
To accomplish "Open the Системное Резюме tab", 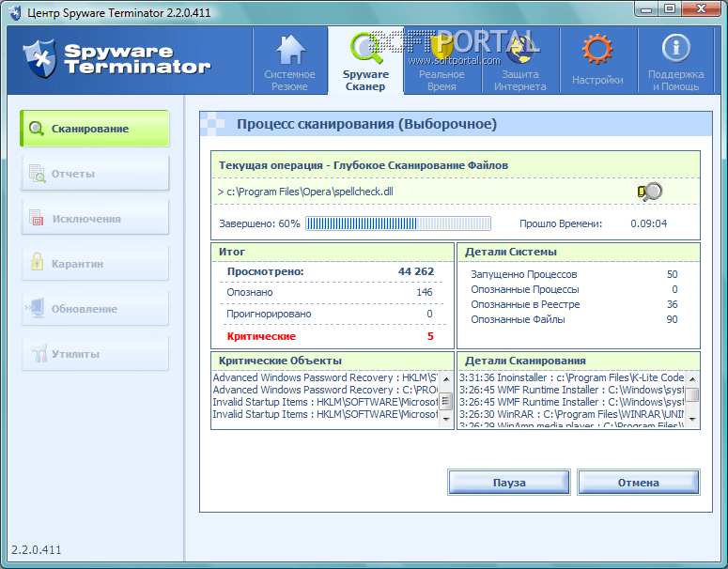I will (x=289, y=60).
